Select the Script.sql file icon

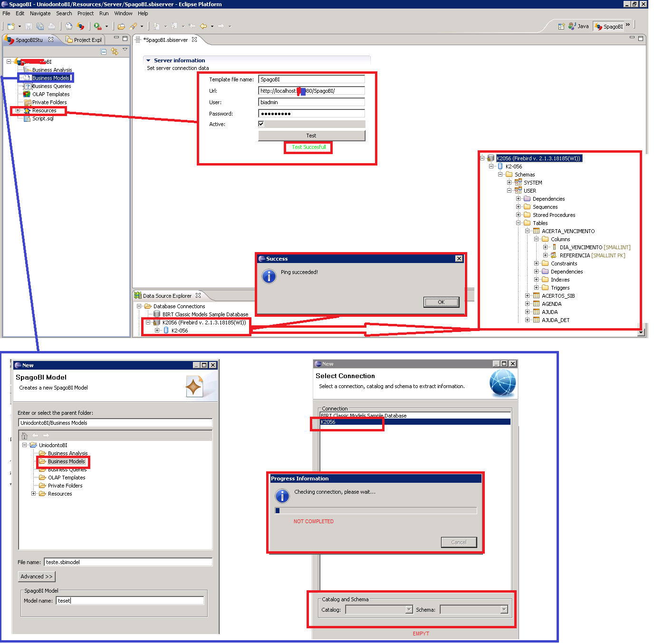pyautogui.click(x=27, y=118)
